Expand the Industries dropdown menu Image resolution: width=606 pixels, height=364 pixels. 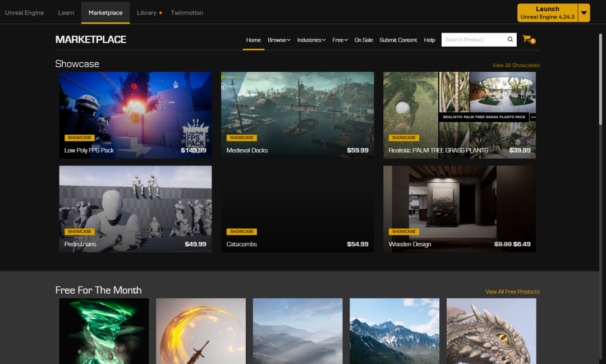pos(311,40)
